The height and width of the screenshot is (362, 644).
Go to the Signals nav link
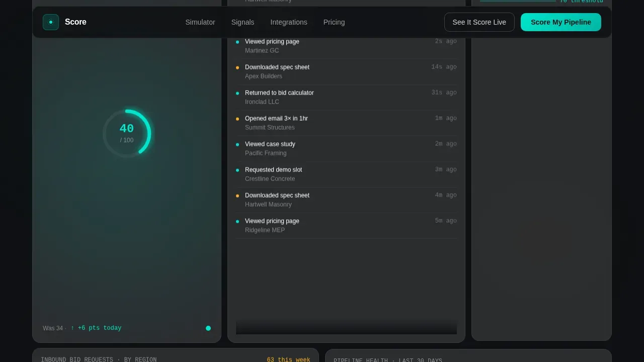pyautogui.click(x=243, y=22)
